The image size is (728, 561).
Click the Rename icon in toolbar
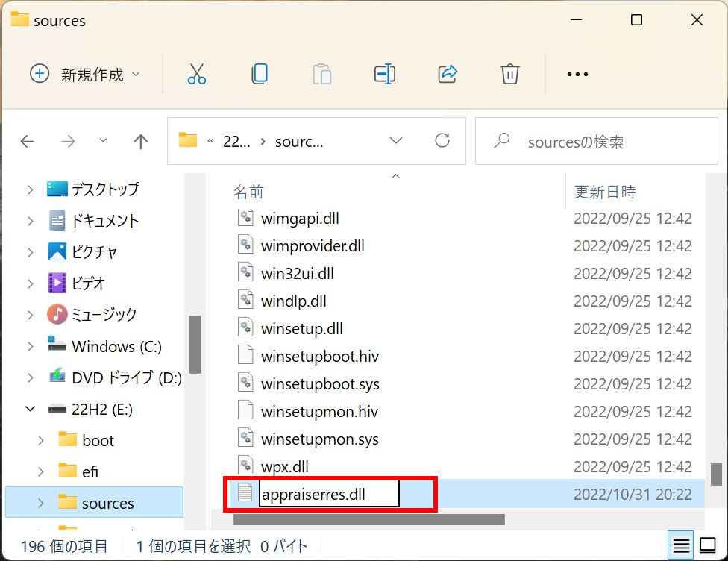pyautogui.click(x=384, y=74)
